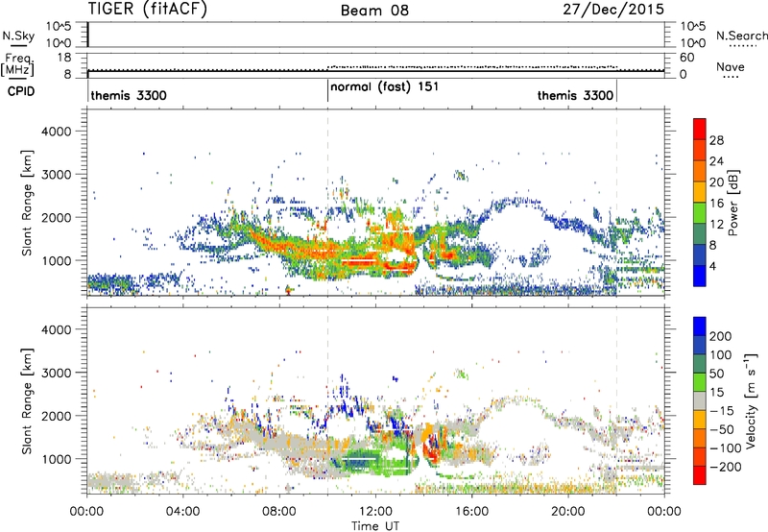Viewport: 768px width, 532px height.
Task: Click the grey segment of Velocity colorbar
Action: [700, 400]
